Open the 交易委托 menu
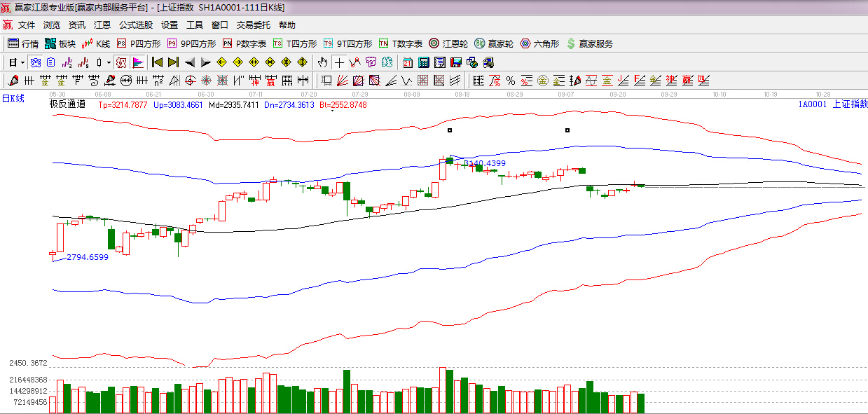Image resolution: width=868 pixels, height=414 pixels. [x=253, y=25]
